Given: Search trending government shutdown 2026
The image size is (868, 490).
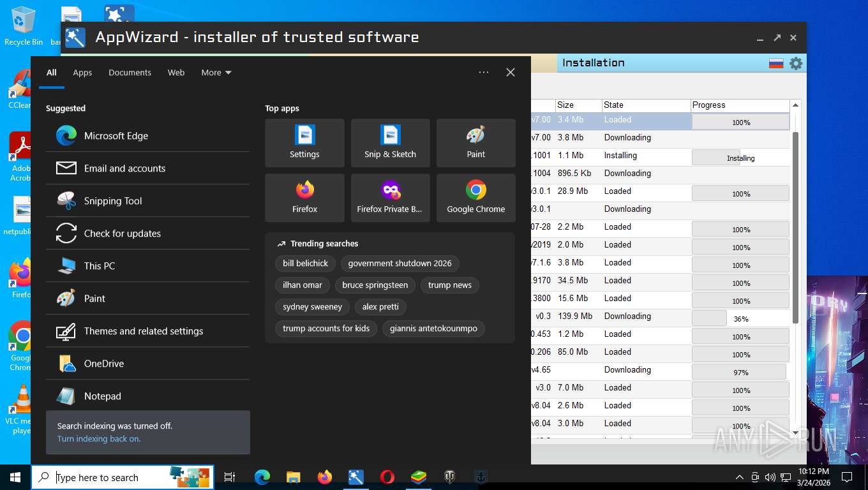Looking at the screenshot, I should pos(400,264).
